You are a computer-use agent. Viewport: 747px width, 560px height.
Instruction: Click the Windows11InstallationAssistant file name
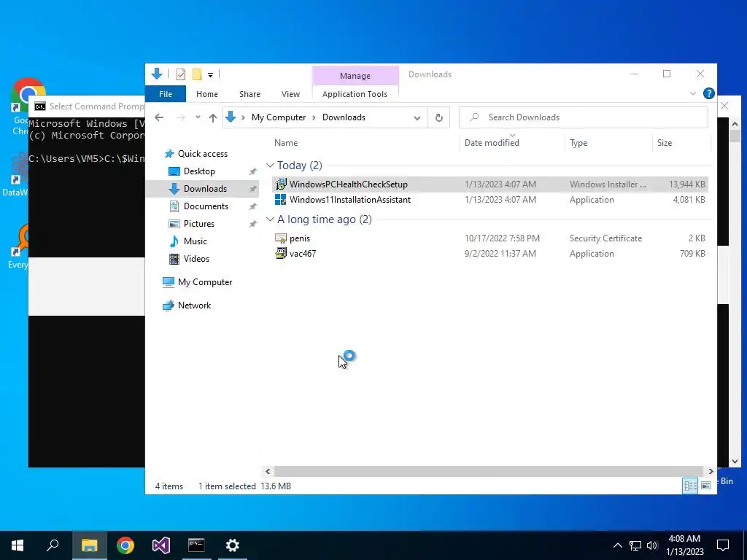[x=349, y=200]
